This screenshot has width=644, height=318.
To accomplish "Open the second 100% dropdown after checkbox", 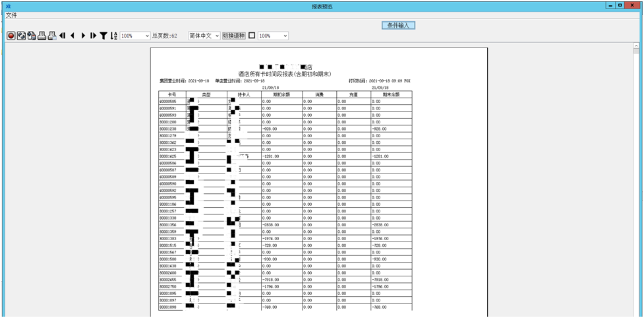I will tap(273, 36).
